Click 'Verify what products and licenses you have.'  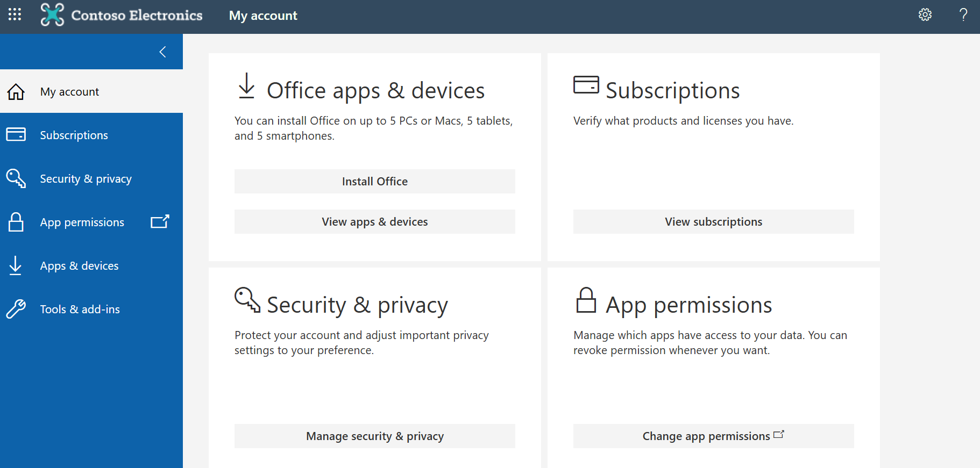coord(684,121)
